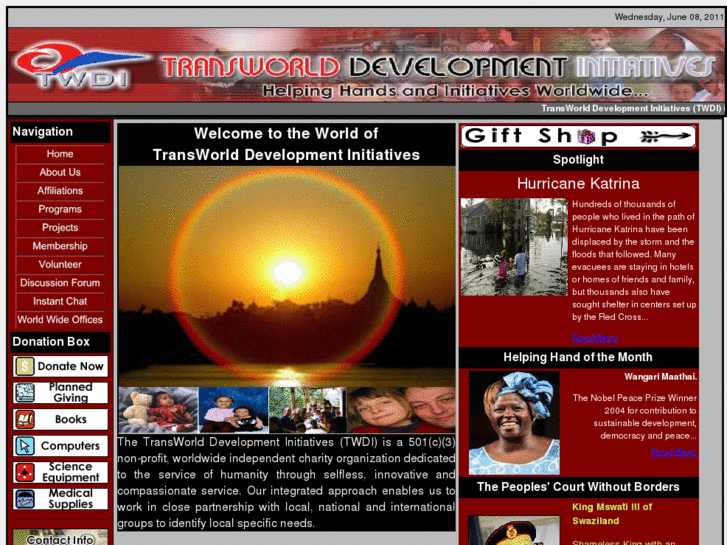The width and height of the screenshot is (727, 545).
Task: Open the Discussion Forum
Action: (x=60, y=283)
